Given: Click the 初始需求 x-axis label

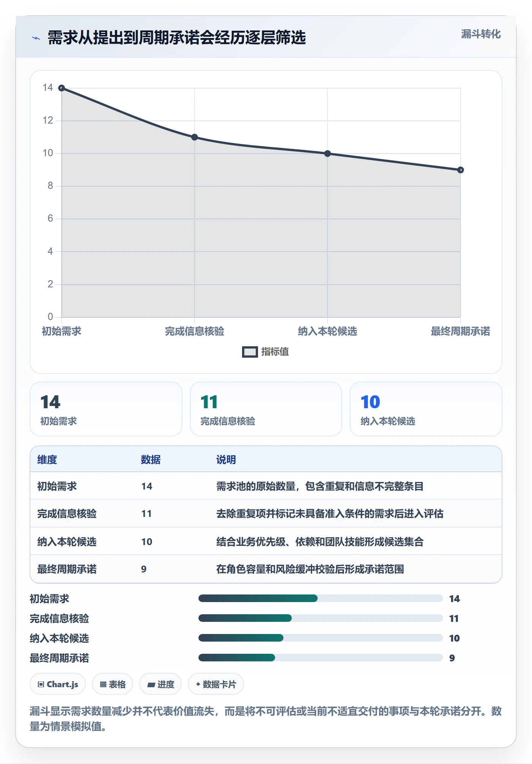Looking at the screenshot, I should point(62,331).
